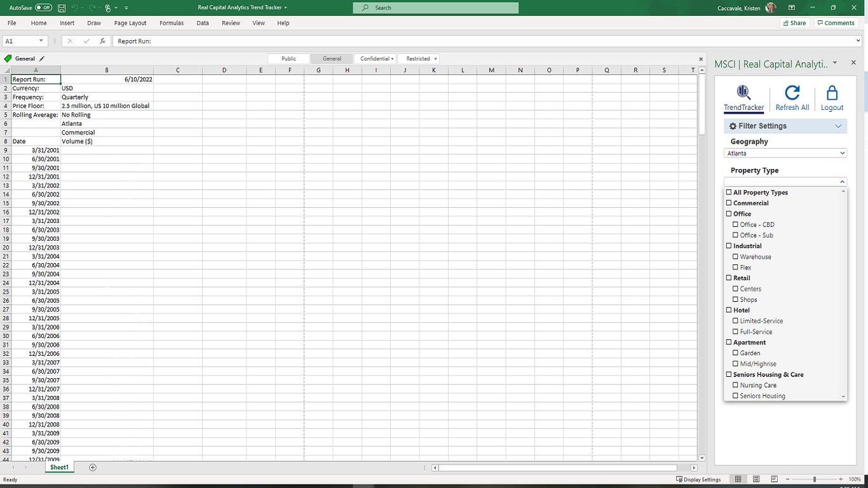Switch to Page Layout view icon

(756, 479)
